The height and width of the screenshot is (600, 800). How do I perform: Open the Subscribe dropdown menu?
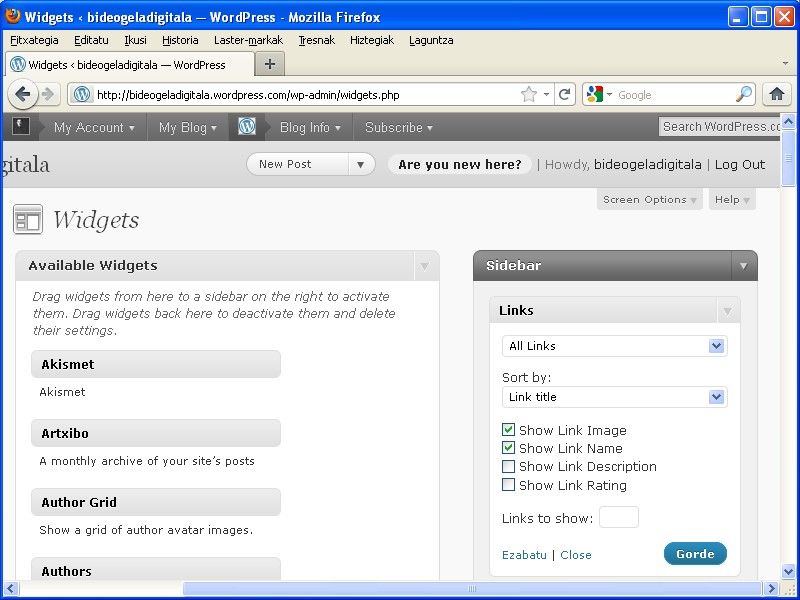click(398, 127)
